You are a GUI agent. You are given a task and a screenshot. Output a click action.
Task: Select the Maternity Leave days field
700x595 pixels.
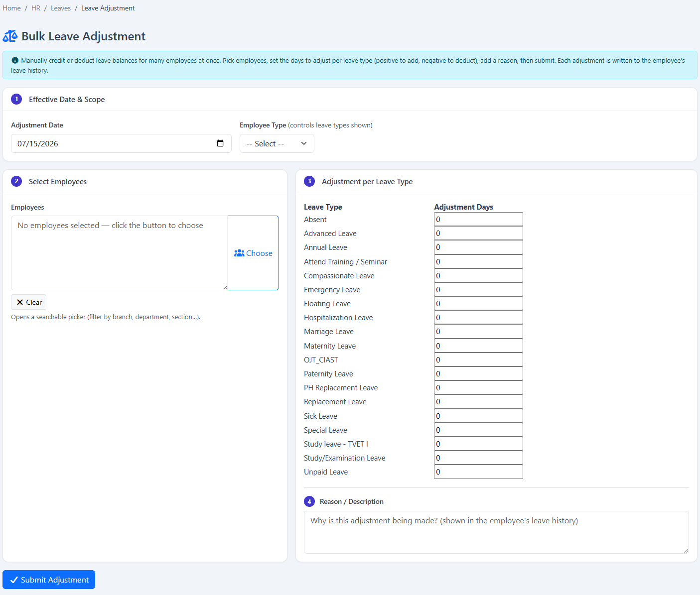coord(478,346)
